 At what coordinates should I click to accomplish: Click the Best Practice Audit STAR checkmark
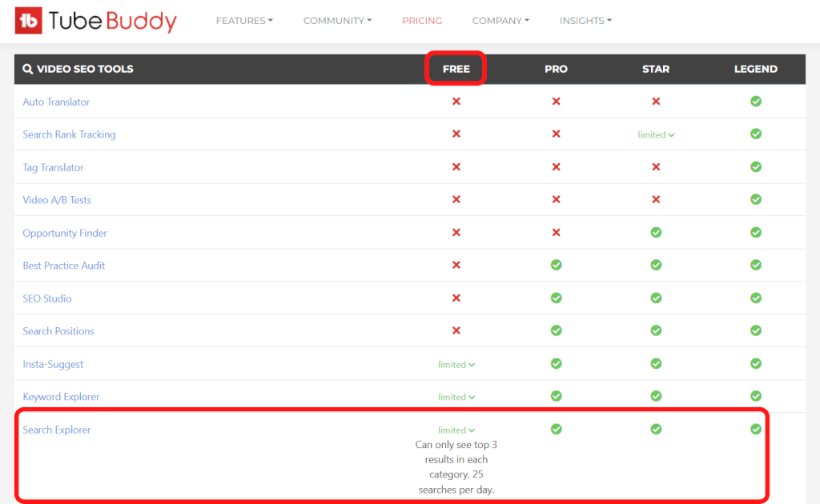click(x=656, y=265)
